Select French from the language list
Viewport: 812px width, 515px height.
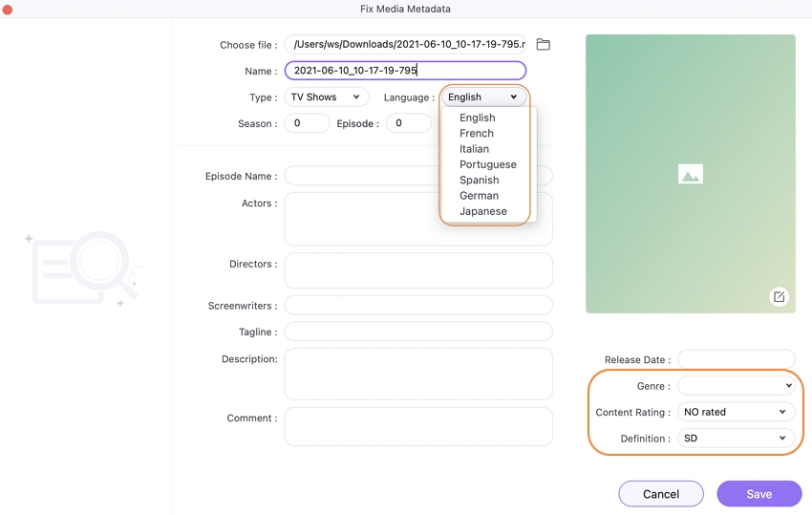[x=477, y=134]
